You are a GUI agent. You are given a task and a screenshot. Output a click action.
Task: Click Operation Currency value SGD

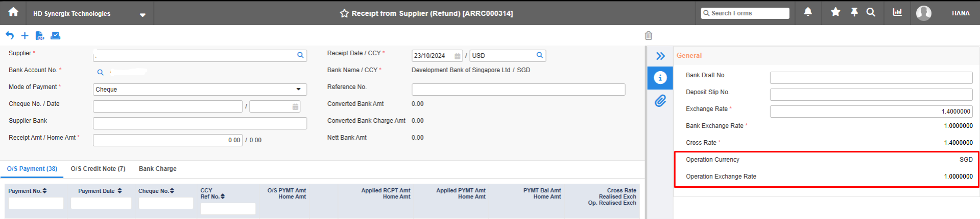click(x=966, y=160)
